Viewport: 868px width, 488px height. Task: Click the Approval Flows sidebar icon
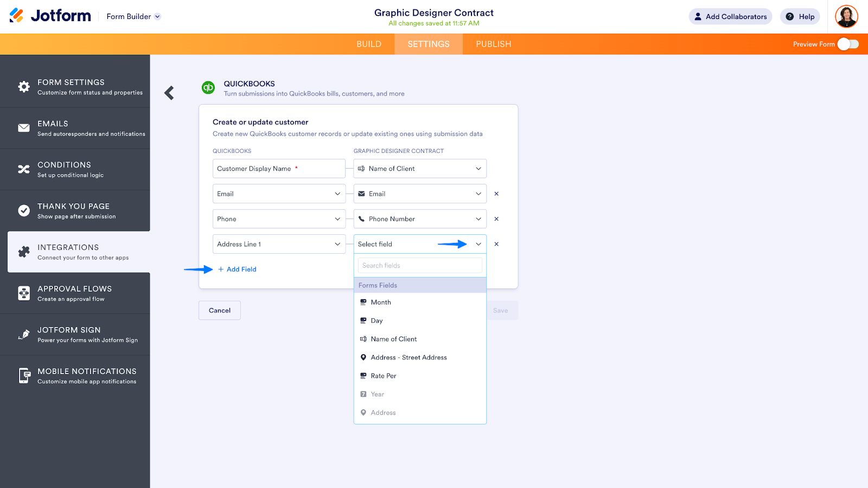pyautogui.click(x=24, y=293)
